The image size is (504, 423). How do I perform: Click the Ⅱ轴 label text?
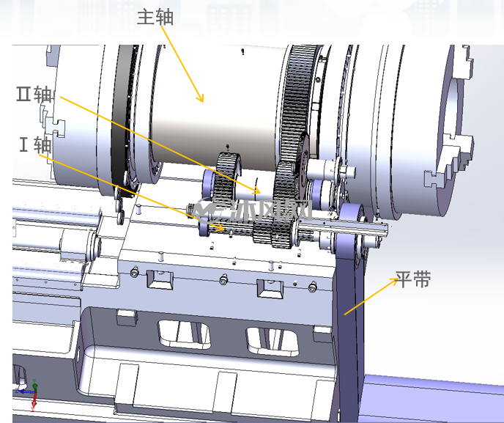tap(34, 95)
